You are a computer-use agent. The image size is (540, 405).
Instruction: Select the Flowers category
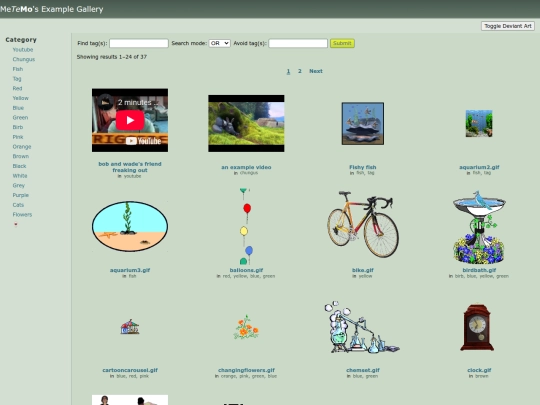click(x=22, y=215)
